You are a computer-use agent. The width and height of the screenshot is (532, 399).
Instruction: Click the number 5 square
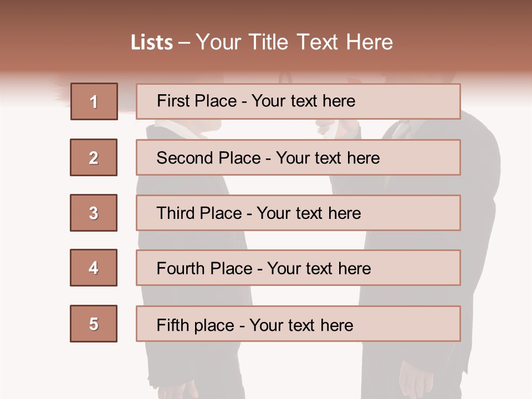[x=94, y=324]
